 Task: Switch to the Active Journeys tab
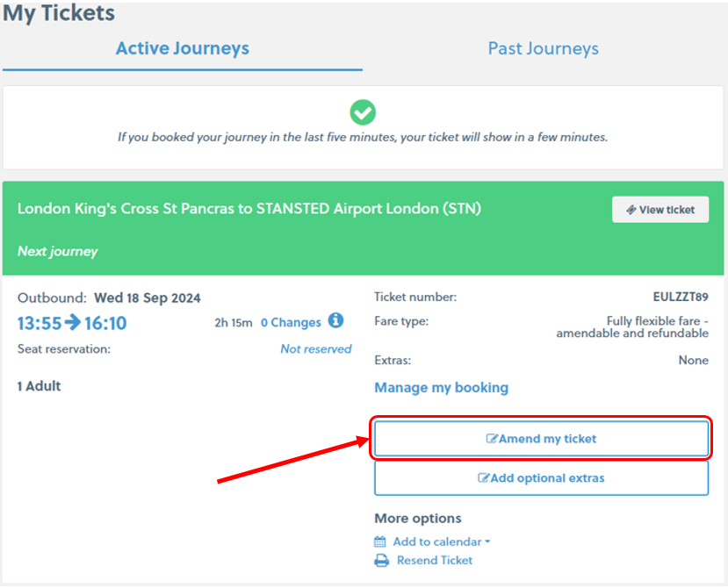tap(183, 49)
